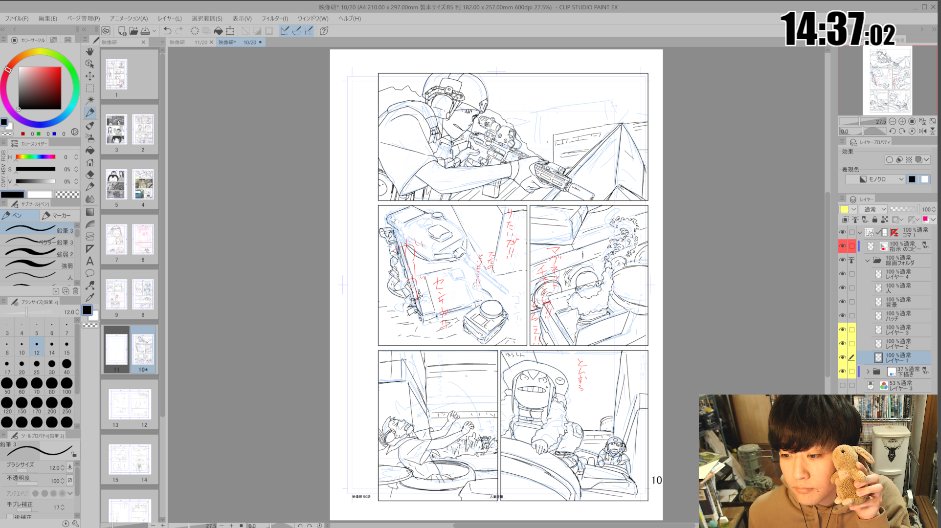Viewport: 941px width, 528px height.
Task: Select the Gradient tool
Action: coord(90,212)
